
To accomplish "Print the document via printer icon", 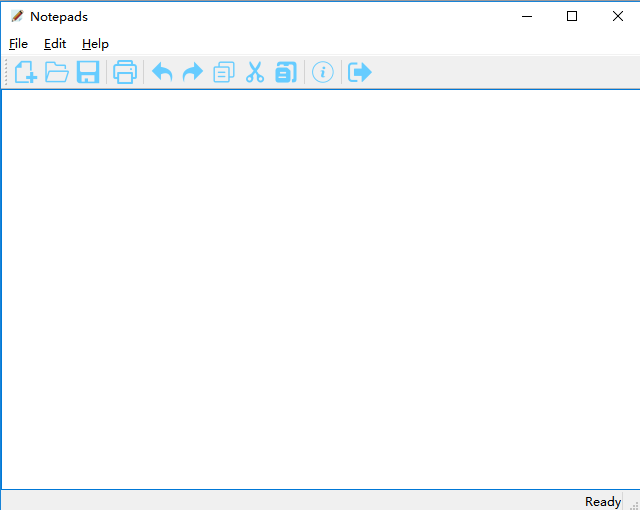I will click(125, 72).
